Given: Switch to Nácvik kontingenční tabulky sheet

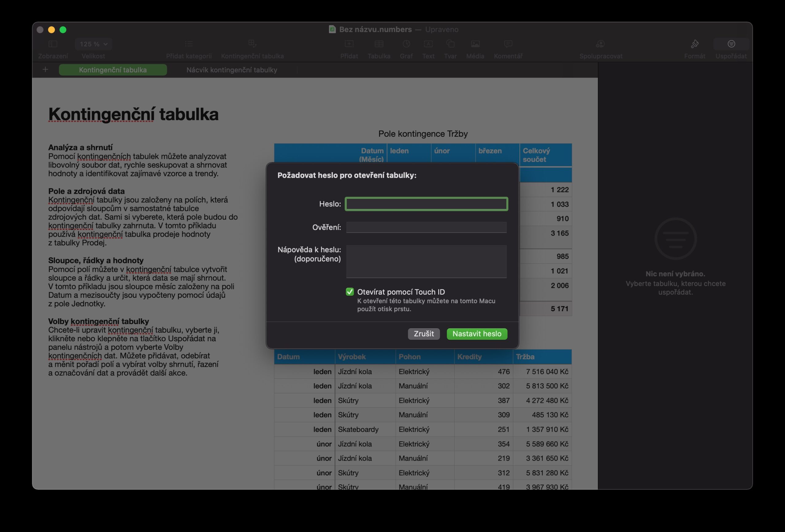Looking at the screenshot, I should point(232,70).
